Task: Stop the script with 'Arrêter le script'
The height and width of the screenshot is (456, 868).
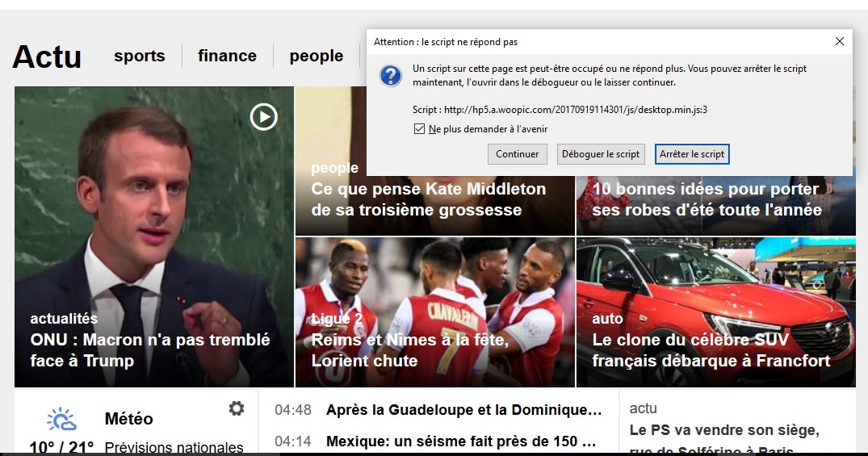Action: click(x=691, y=154)
